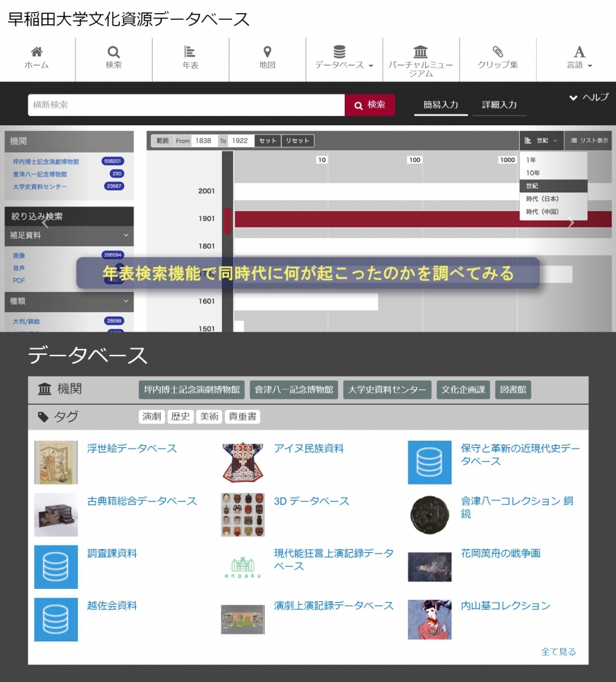Select the 美術 tag
Screen dimensions: 616x682
pos(209,416)
